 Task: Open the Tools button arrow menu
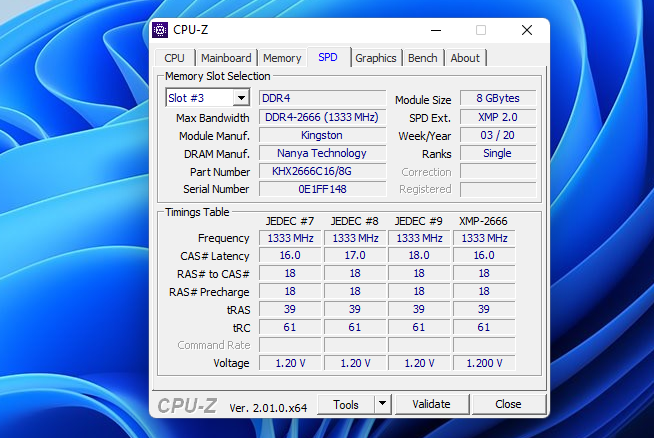382,404
